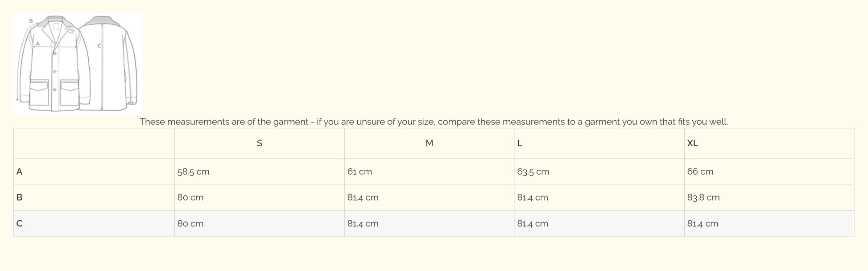
Task: Click the jacket measurement diagram image
Action: coord(78,64)
